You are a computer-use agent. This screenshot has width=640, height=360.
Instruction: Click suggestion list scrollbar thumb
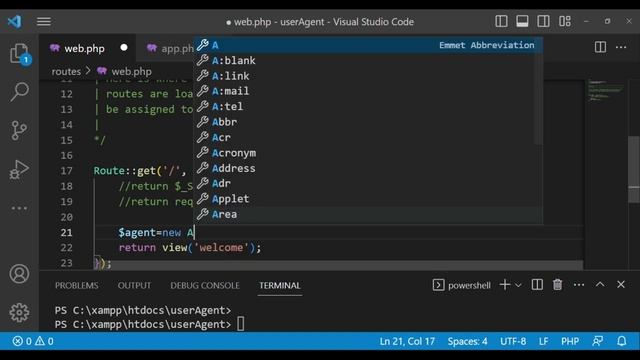tap(538, 91)
